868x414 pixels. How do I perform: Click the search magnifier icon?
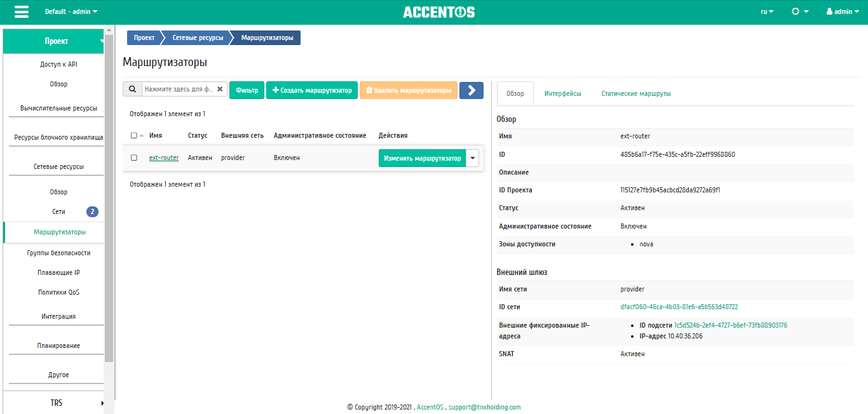132,90
